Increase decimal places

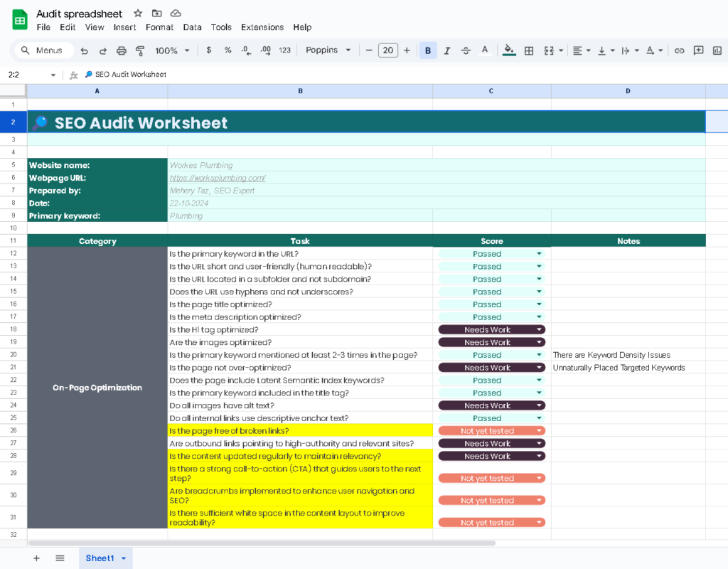tap(266, 50)
